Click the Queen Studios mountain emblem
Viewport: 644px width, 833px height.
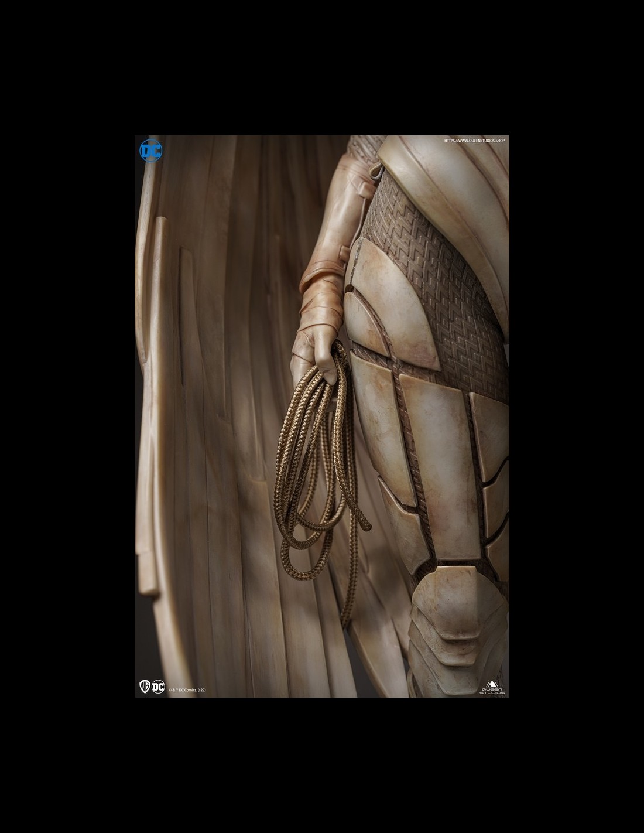pos(492,683)
